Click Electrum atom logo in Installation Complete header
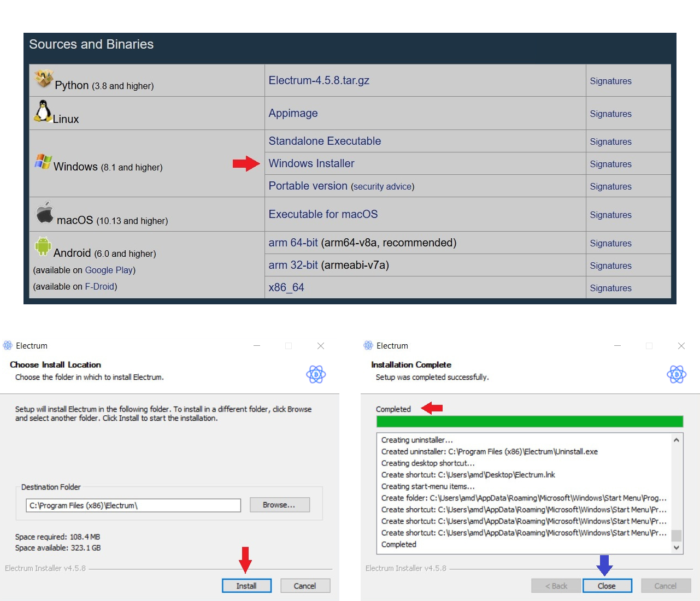Viewport: 700px width, 601px height. 677,374
